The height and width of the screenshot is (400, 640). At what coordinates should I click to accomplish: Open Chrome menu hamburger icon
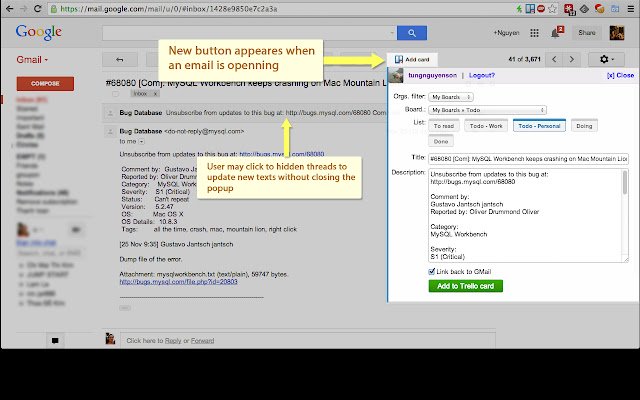pyautogui.click(x=631, y=9)
